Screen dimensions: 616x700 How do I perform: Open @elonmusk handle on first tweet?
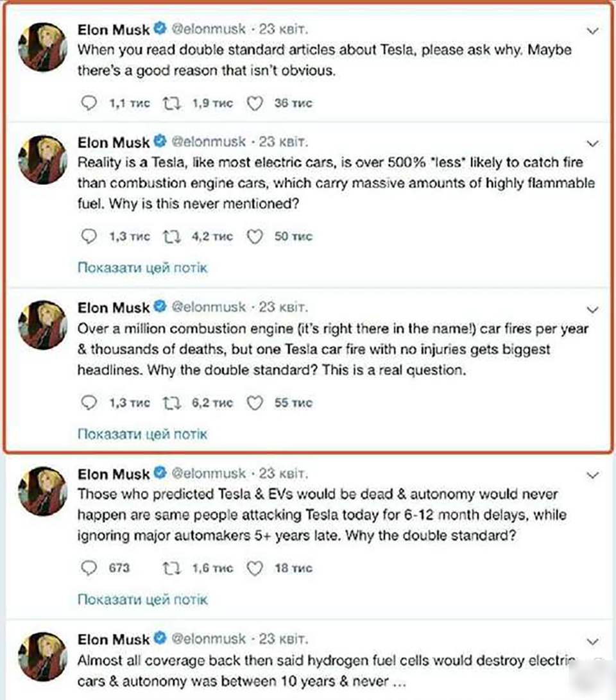tap(209, 30)
